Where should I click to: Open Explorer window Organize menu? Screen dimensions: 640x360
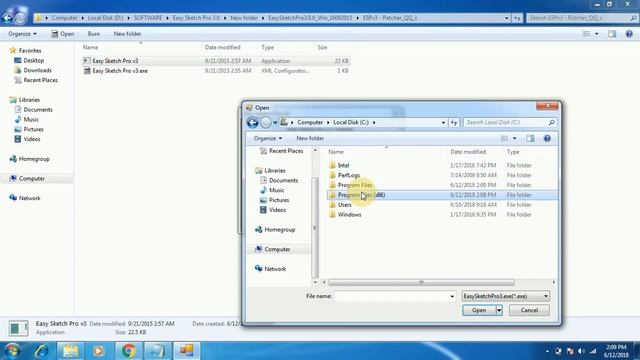[22, 34]
